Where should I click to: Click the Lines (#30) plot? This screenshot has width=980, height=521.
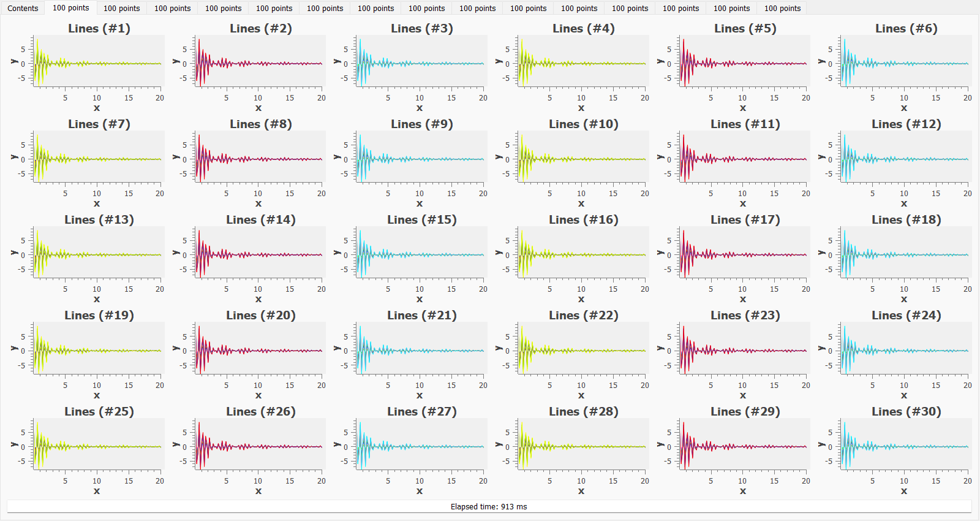906,444
